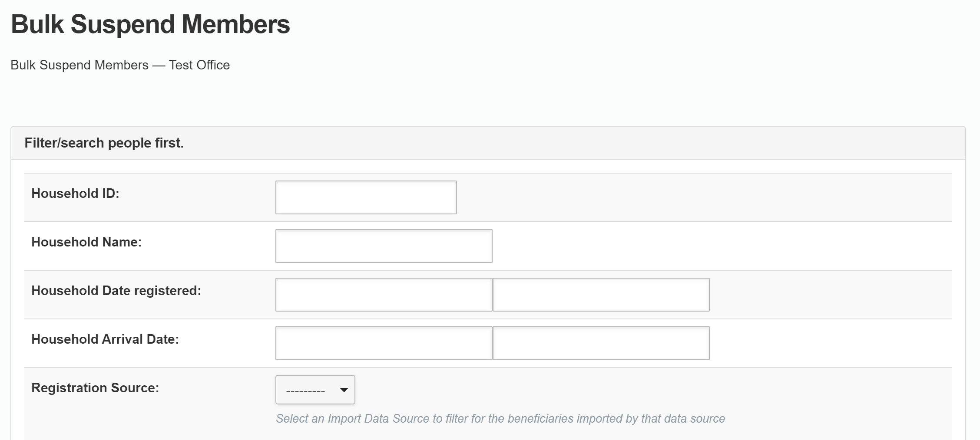The image size is (980, 440).
Task: Click the 'Household Date registered:' label
Action: pos(116,291)
